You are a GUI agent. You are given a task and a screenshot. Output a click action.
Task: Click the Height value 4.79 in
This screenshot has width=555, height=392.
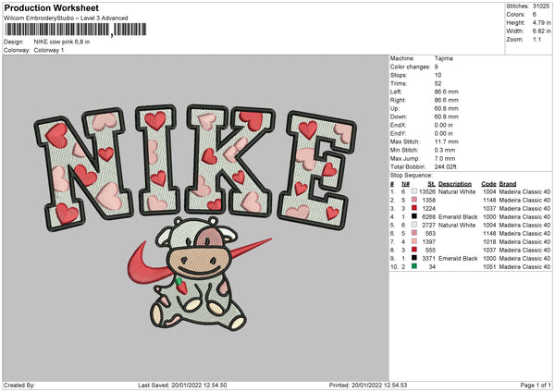click(x=541, y=22)
